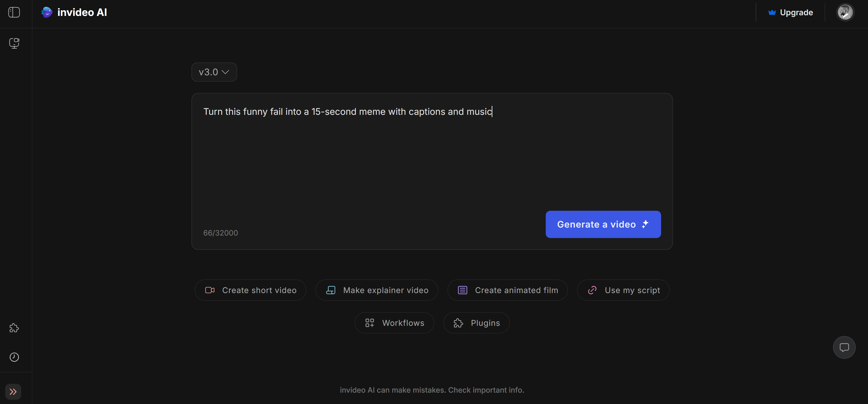The width and height of the screenshot is (868, 404).
Task: Open Plugins via the puzzle icon in sidebar
Action: [x=14, y=327]
